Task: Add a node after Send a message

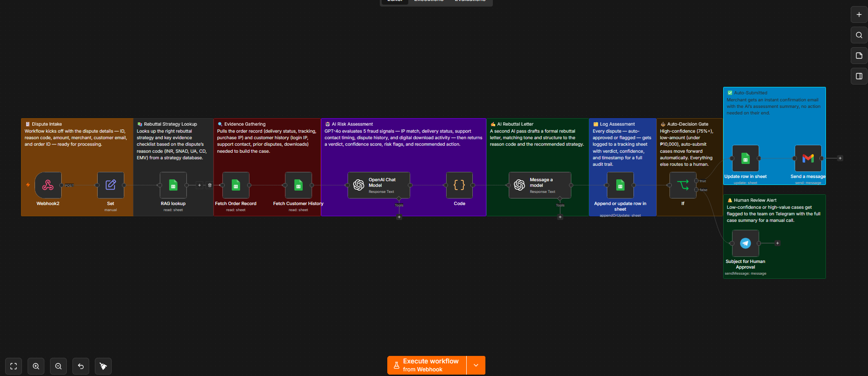Action: (x=840, y=158)
